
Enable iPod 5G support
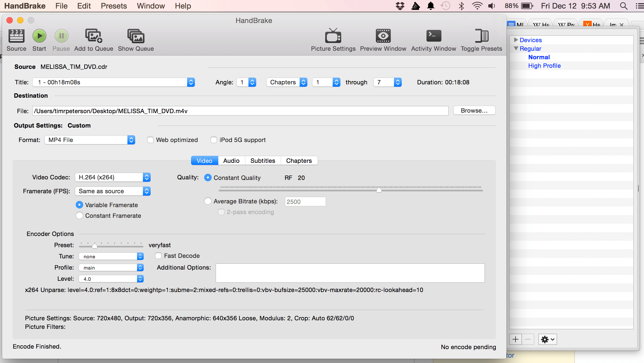click(214, 140)
